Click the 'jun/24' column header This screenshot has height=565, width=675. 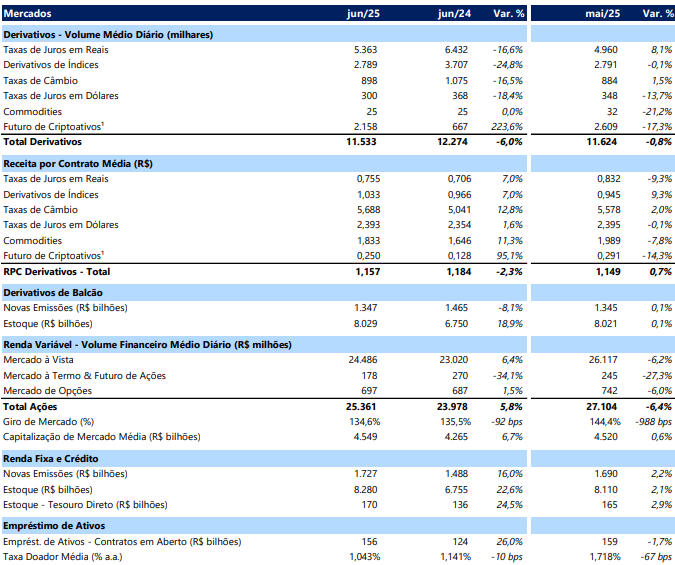(454, 13)
